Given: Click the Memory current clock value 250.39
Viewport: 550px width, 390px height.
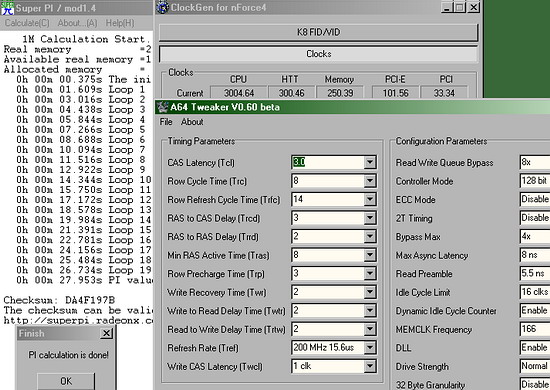Looking at the screenshot, I should click(340, 93).
